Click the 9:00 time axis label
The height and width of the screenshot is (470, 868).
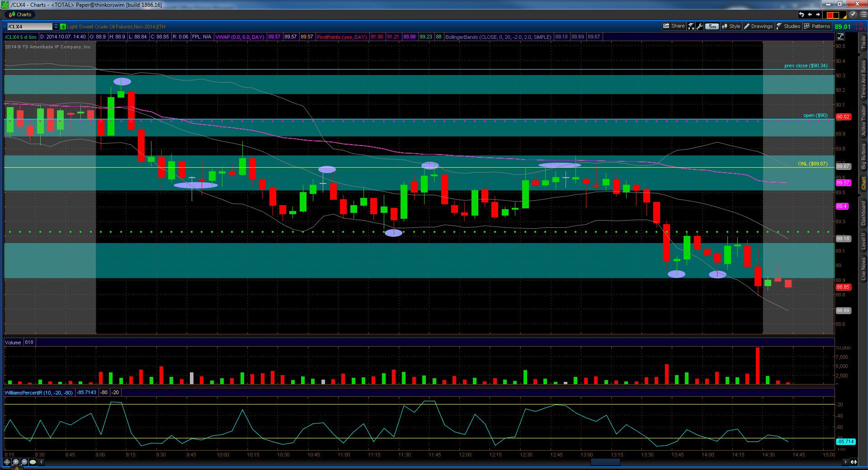[x=100, y=455]
